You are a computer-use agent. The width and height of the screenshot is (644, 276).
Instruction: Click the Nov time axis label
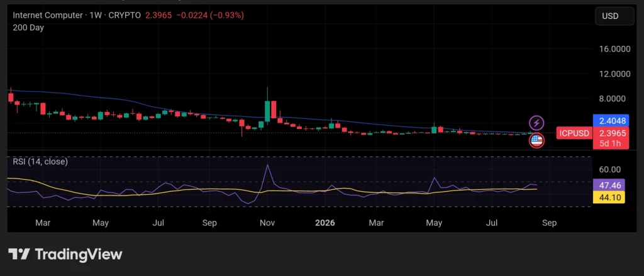click(x=267, y=223)
